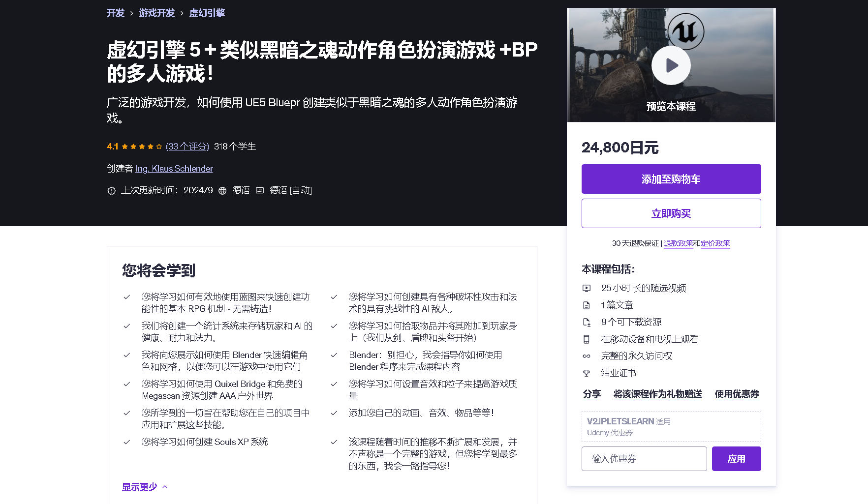Click the 25小时长的随选视频 text
Screen dimensions: 868x504
tap(644, 288)
